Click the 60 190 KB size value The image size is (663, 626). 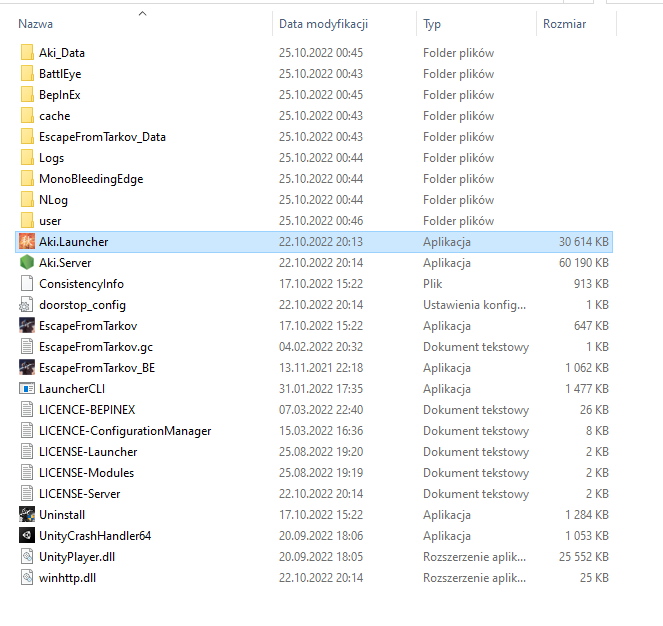point(584,263)
